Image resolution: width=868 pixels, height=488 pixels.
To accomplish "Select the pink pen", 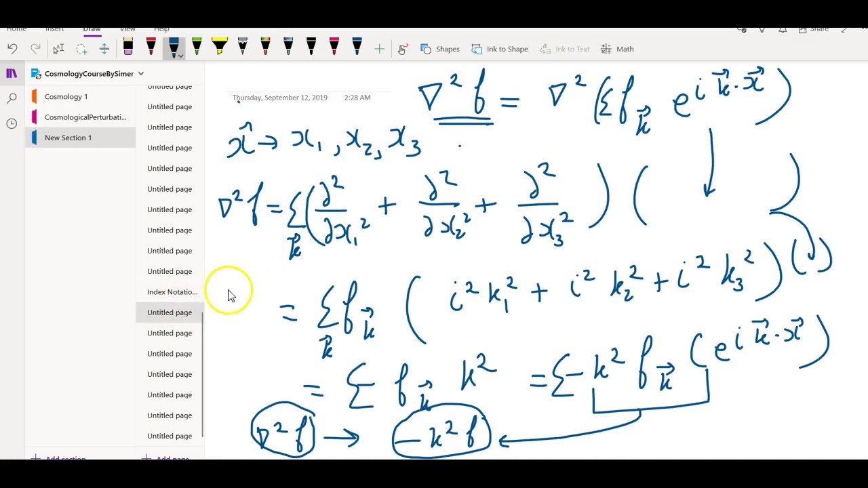I will tap(334, 47).
